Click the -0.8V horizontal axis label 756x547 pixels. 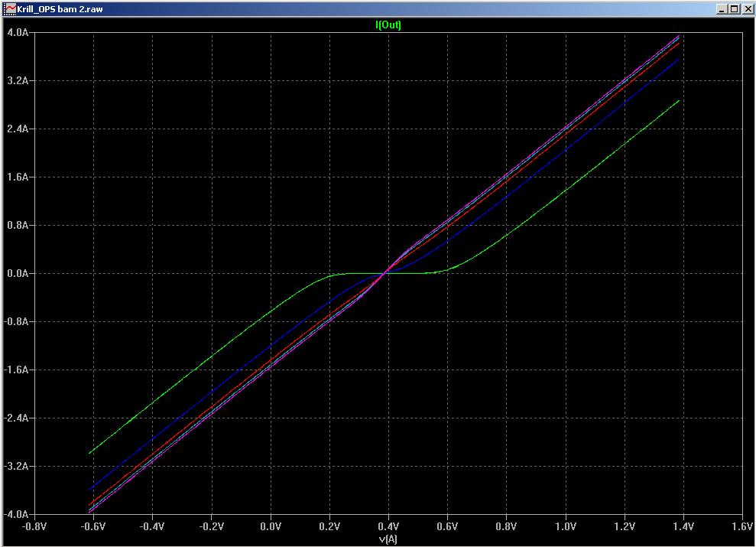[34, 526]
